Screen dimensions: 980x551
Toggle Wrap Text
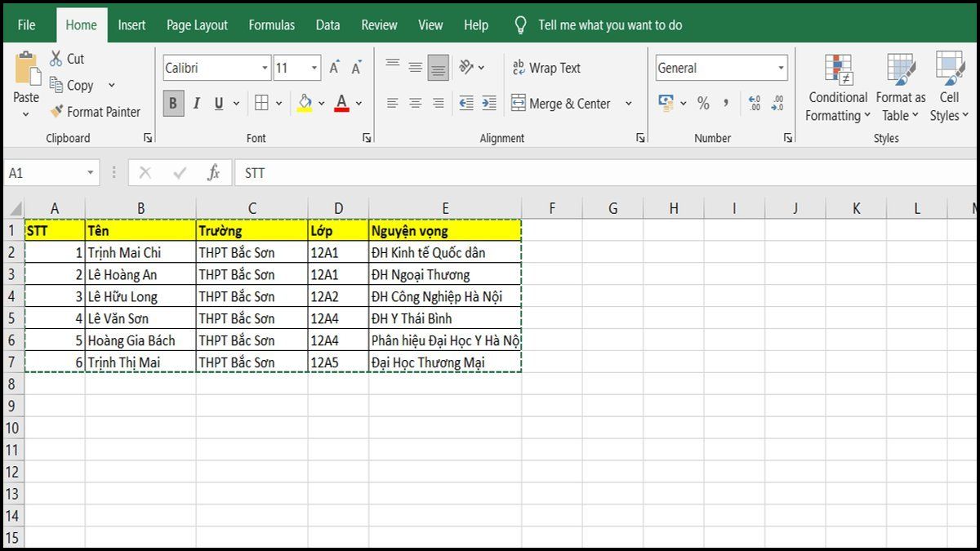546,68
